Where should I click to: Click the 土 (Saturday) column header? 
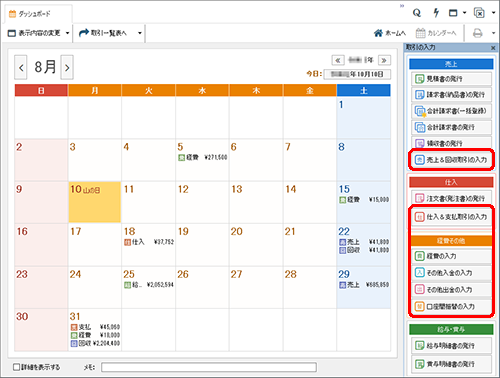[x=363, y=90]
